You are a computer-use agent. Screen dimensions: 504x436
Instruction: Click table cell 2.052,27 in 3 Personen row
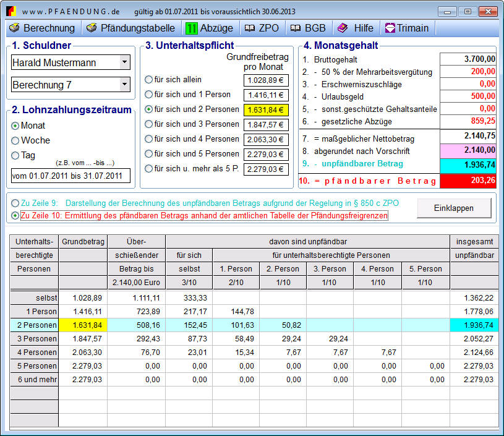pyautogui.click(x=474, y=338)
